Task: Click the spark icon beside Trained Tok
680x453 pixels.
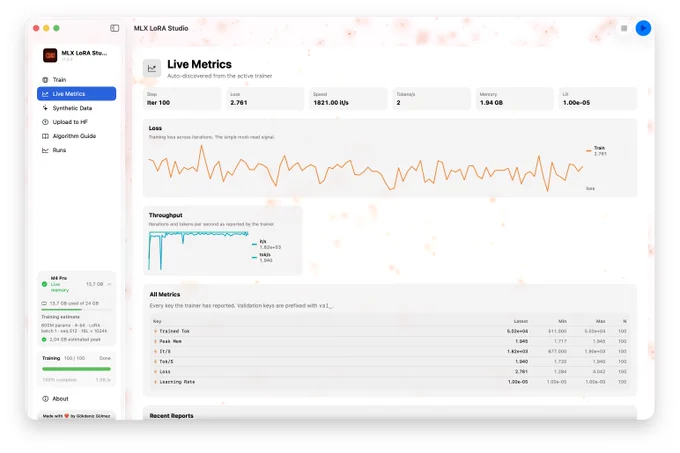Action: click(x=155, y=331)
